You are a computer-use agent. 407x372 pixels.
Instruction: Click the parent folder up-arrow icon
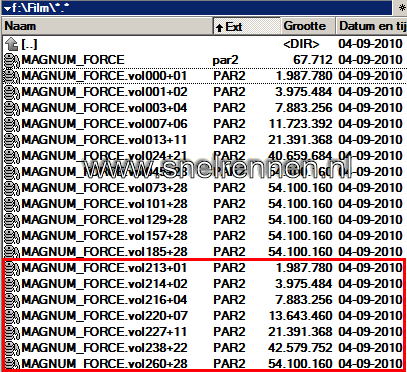(12, 44)
